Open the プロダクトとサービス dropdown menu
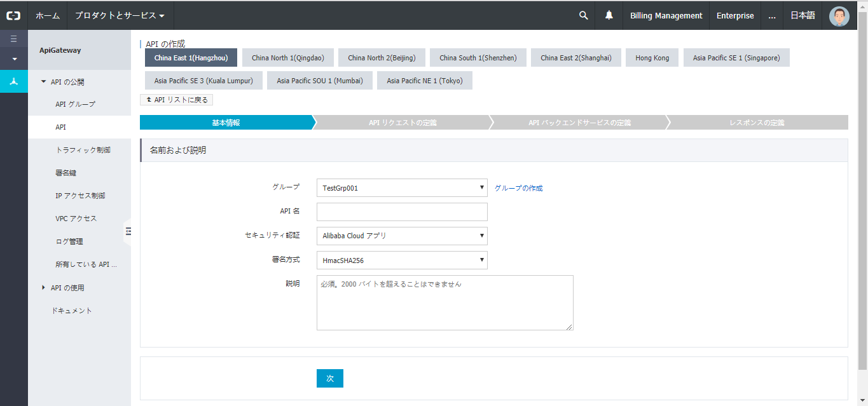 point(120,15)
